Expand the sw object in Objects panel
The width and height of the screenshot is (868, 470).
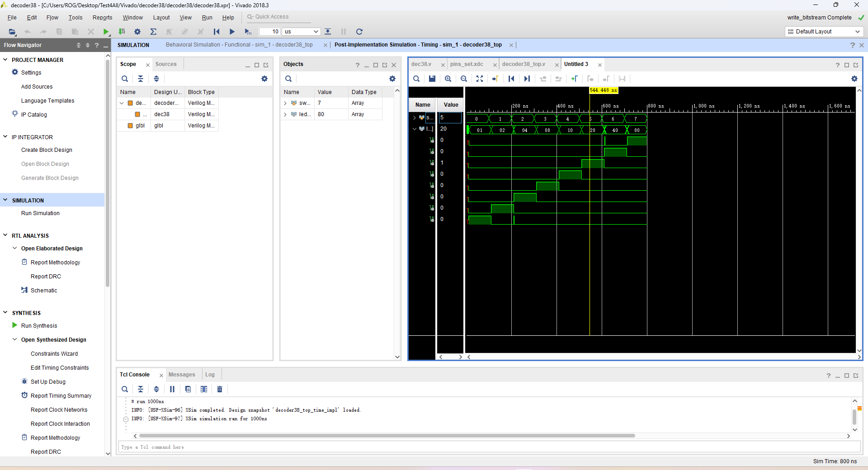[x=285, y=103]
